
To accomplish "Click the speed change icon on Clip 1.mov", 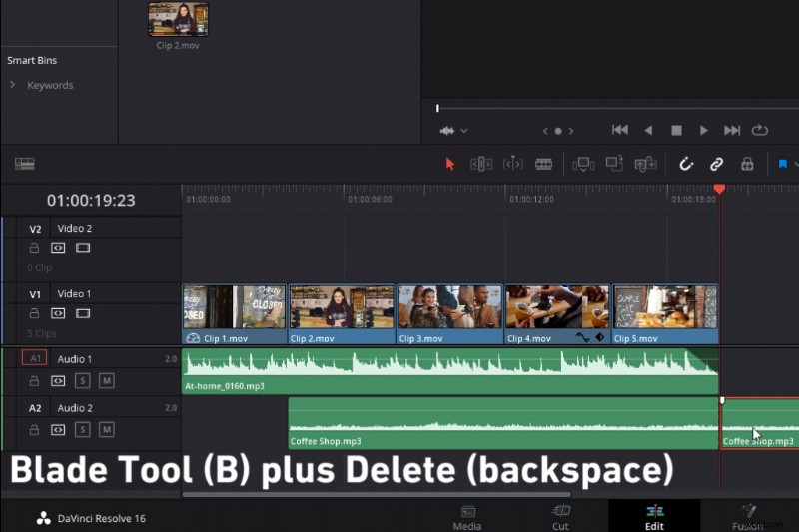I will [x=193, y=338].
